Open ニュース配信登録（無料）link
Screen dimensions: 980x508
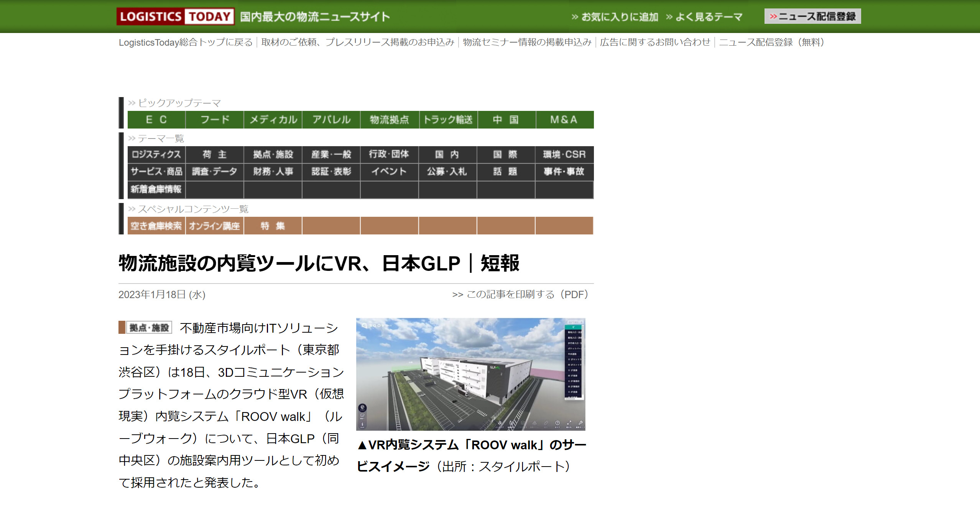(772, 42)
